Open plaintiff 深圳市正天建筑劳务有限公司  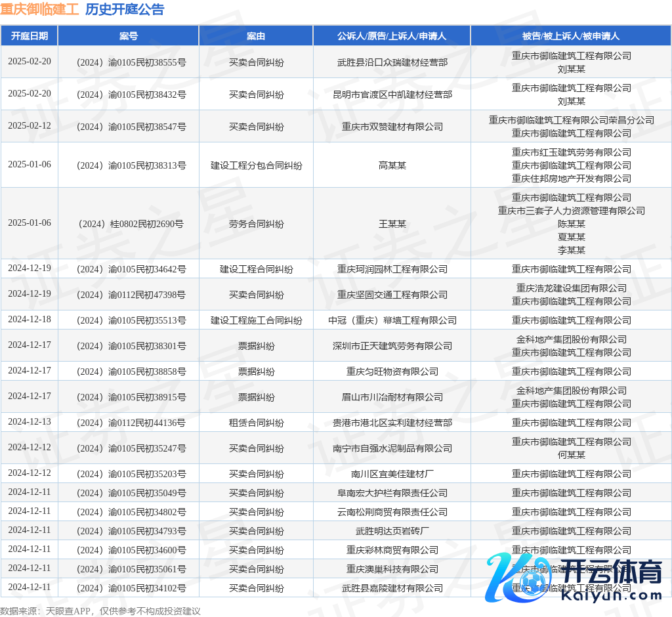tap(392, 346)
